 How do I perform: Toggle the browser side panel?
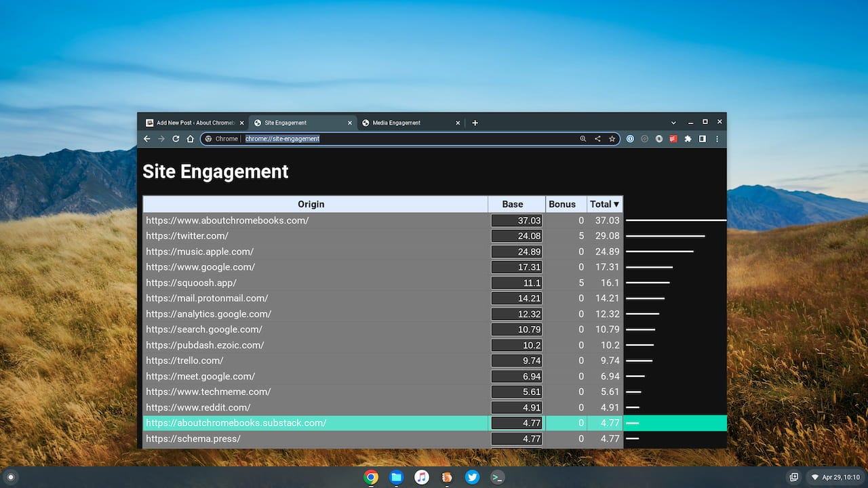tap(703, 139)
